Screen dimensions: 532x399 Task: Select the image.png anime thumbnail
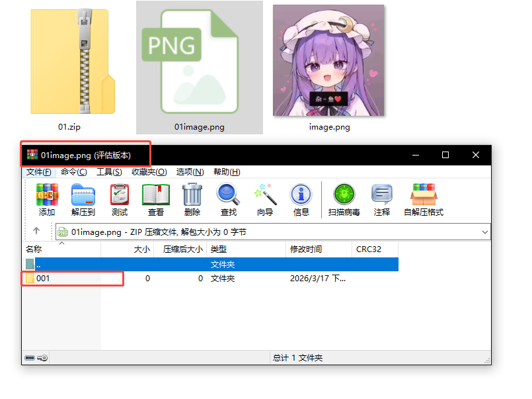tap(328, 61)
